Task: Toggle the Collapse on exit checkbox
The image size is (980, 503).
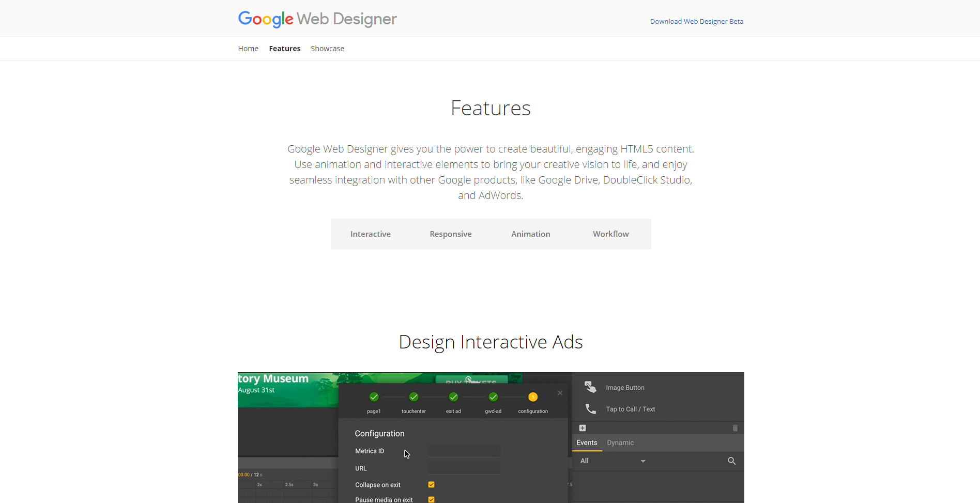Action: click(431, 484)
